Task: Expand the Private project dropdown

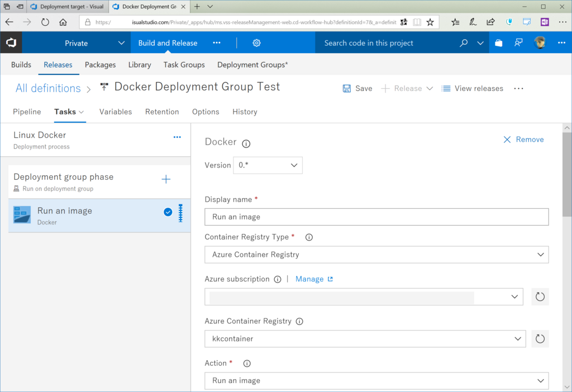Action: (121, 43)
